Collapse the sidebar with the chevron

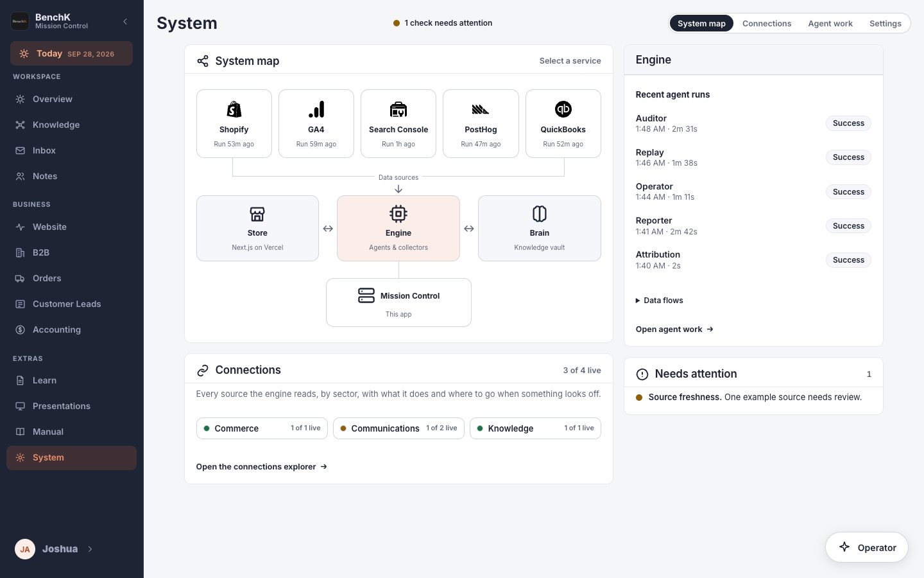click(125, 22)
